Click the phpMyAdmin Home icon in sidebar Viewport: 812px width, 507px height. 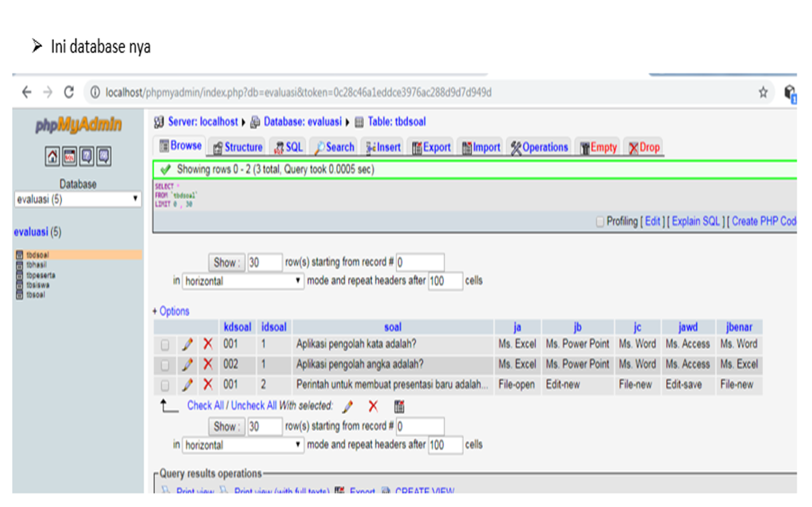[x=53, y=156]
